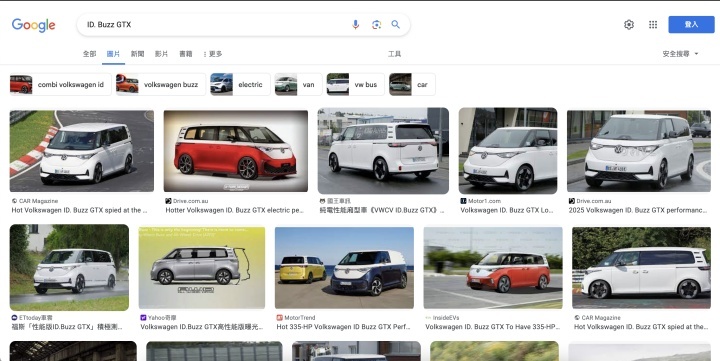Viewport: 720px width, 361px height.
Task: Start voice search with microphone icon
Action: point(355,25)
